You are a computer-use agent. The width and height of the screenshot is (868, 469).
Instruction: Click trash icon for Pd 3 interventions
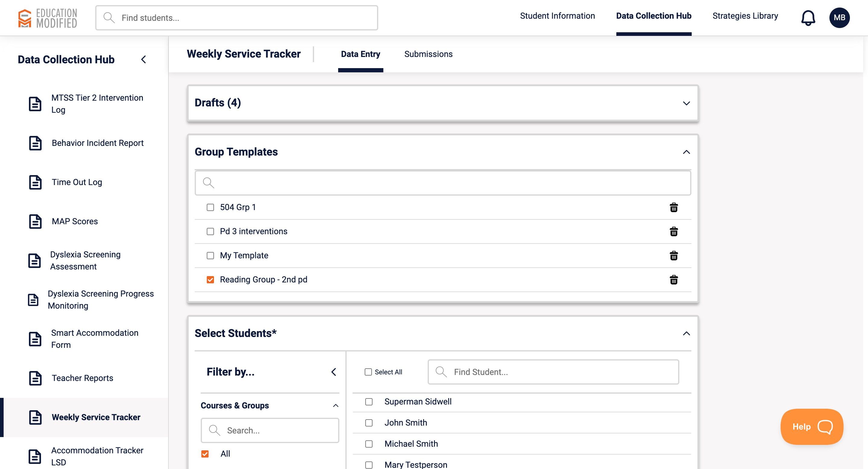click(674, 231)
